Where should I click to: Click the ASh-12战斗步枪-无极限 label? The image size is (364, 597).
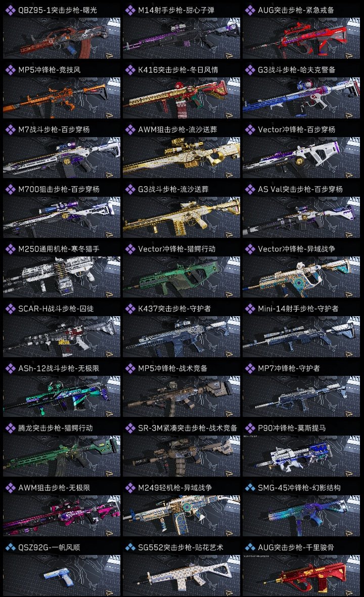(59, 368)
